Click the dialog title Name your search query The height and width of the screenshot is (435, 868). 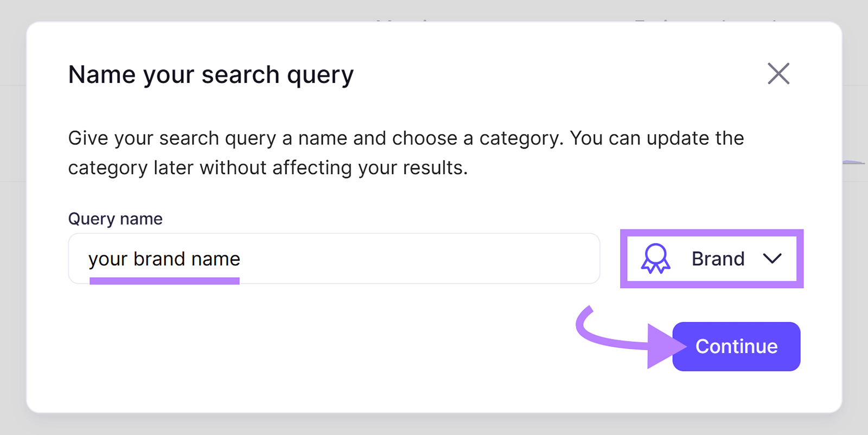210,74
